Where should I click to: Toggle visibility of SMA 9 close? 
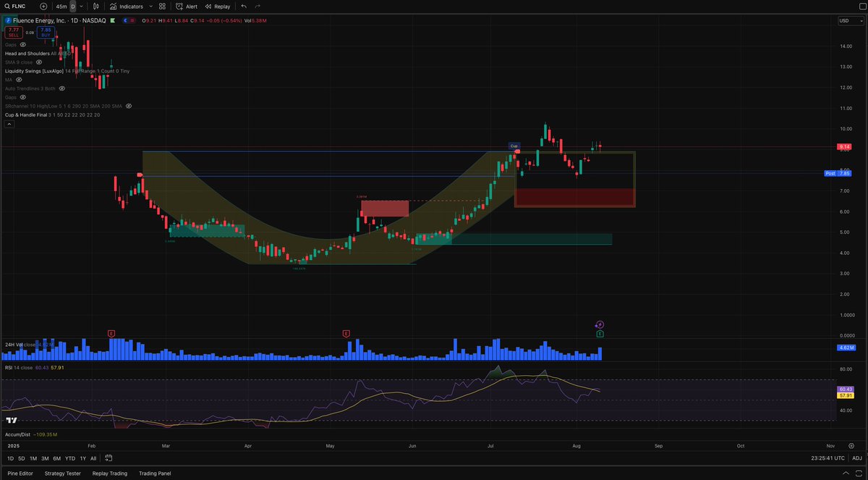click(x=38, y=62)
